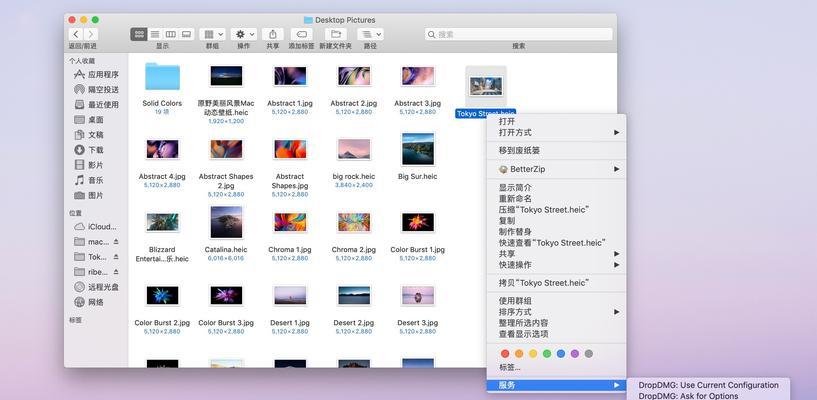Focus the 搜索 search field
The height and width of the screenshot is (400, 817).
pos(518,34)
